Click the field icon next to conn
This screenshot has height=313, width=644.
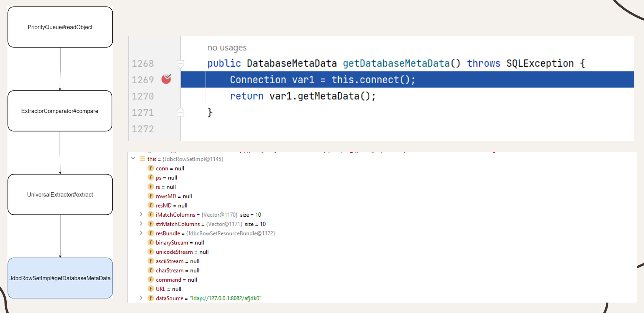click(151, 168)
